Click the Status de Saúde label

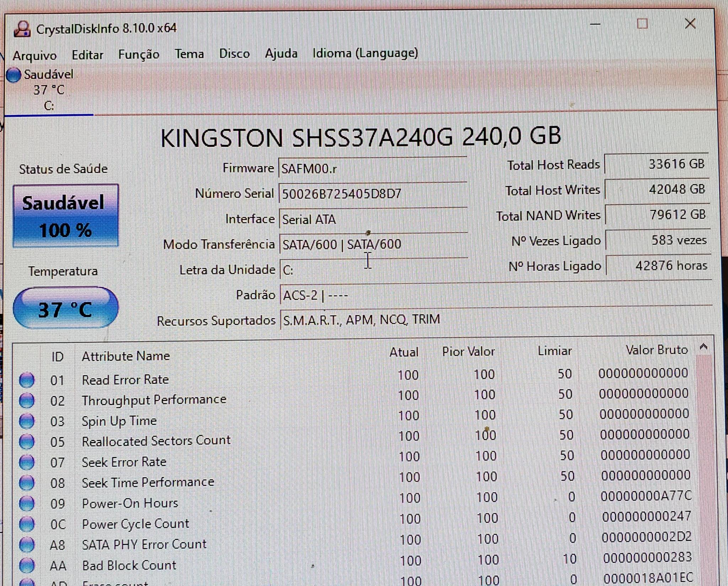(x=63, y=169)
